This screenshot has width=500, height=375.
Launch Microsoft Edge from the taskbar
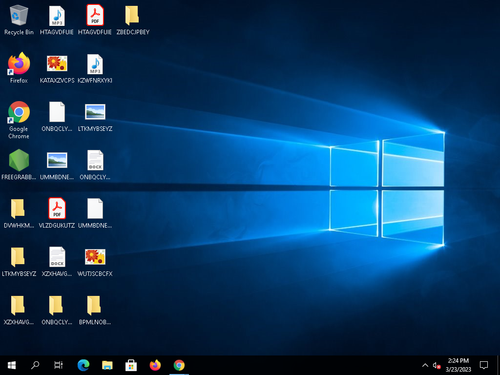tap(83, 365)
